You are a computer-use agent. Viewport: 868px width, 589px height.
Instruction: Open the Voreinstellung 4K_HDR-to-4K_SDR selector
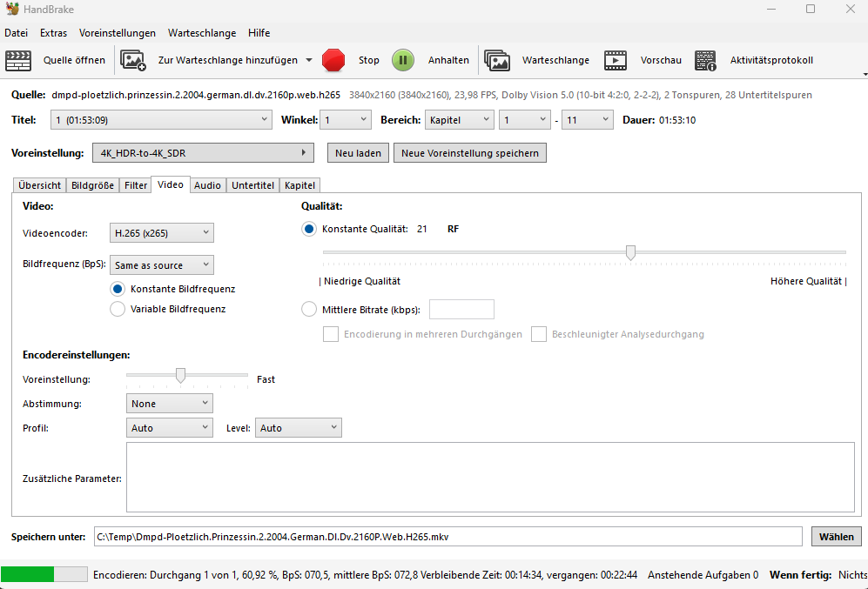[x=203, y=153]
